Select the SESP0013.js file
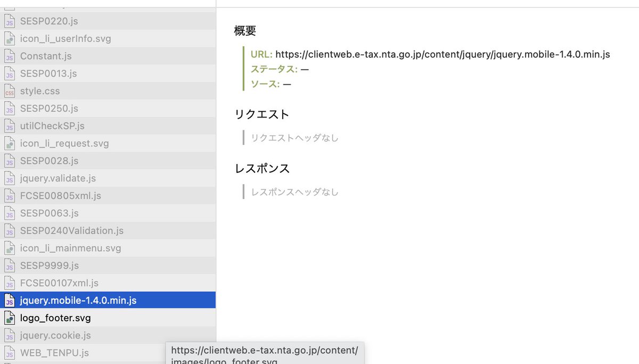This screenshot has height=364, width=639. tap(108, 73)
